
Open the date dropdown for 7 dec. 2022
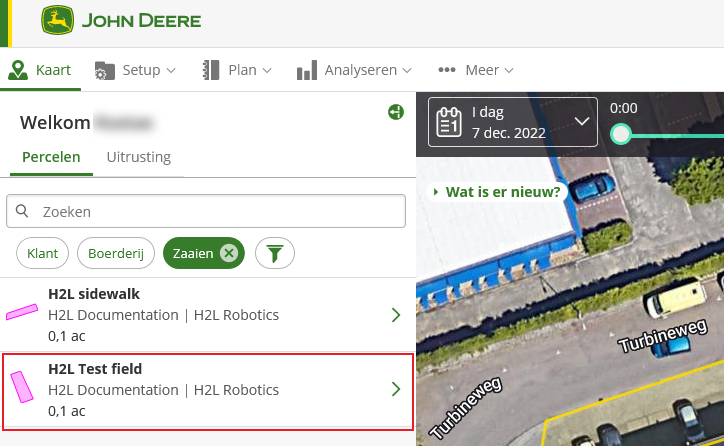tap(582, 122)
